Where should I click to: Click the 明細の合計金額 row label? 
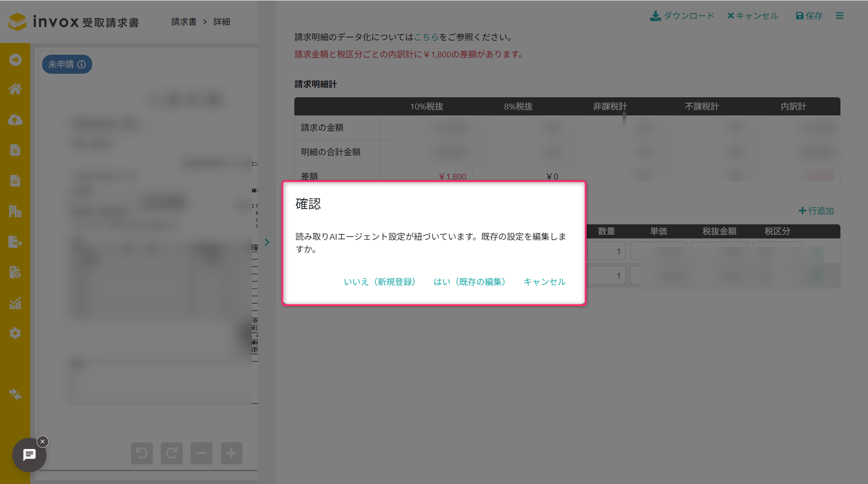[x=331, y=152]
